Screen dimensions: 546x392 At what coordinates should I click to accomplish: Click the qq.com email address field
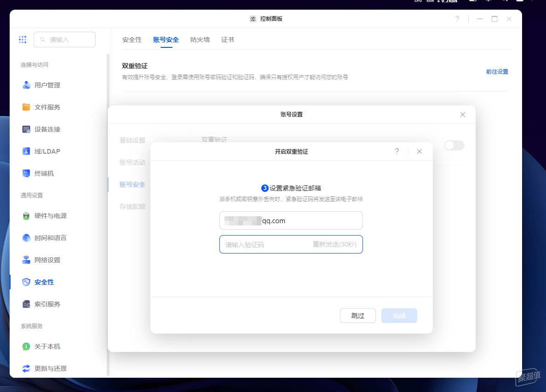click(291, 220)
